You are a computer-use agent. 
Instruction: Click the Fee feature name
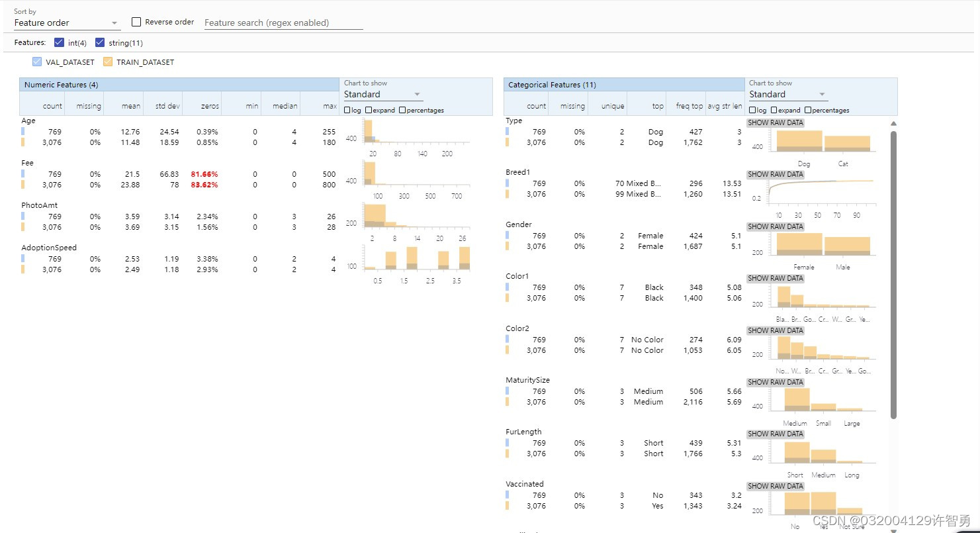(x=27, y=163)
